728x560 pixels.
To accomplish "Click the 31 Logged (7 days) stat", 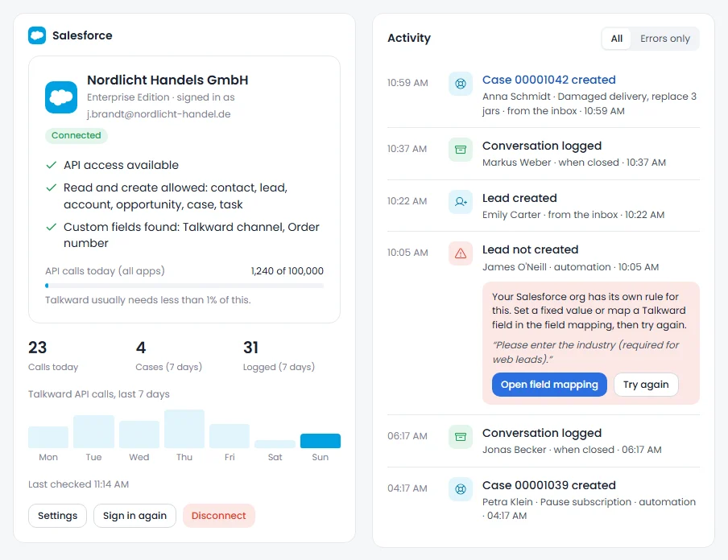I will click(279, 356).
